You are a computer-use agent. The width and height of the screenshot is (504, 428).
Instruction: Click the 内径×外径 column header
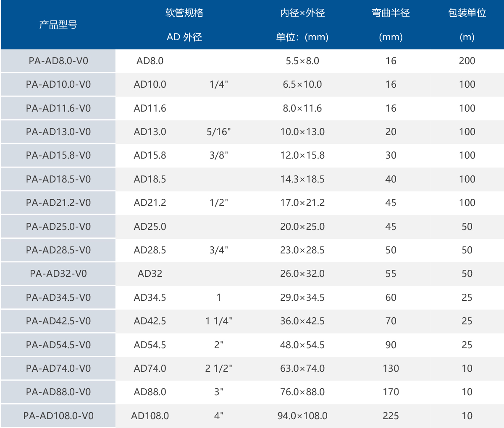(x=302, y=13)
